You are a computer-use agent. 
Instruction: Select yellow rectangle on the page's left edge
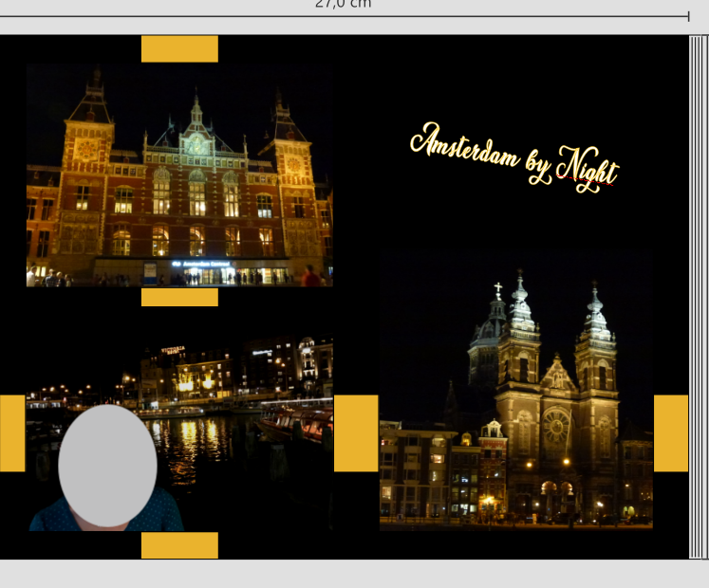click(12, 433)
